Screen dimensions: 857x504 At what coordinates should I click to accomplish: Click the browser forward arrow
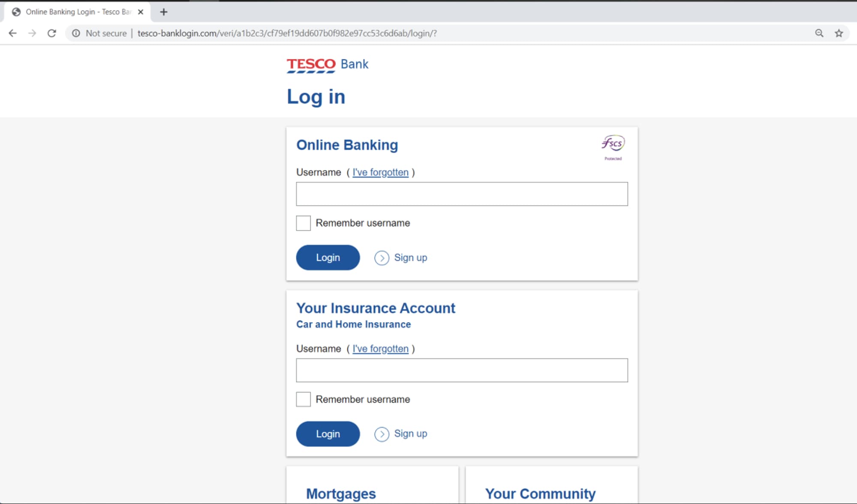[32, 33]
